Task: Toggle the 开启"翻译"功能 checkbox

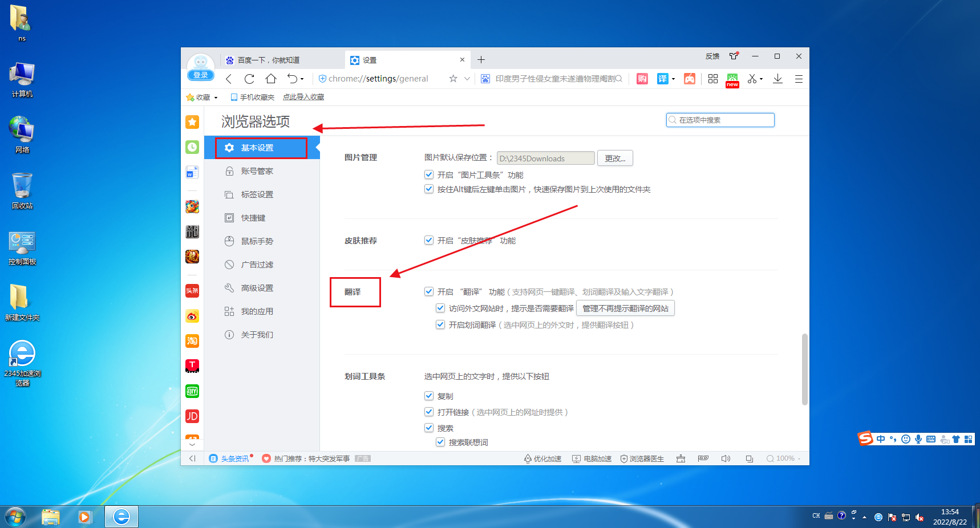Action: coord(429,291)
